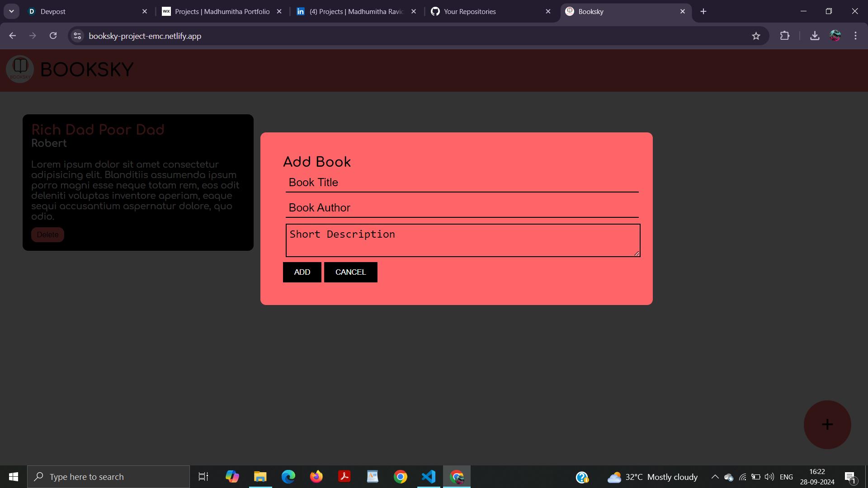
Task: Open the hidden icons tray chevron
Action: 715,476
